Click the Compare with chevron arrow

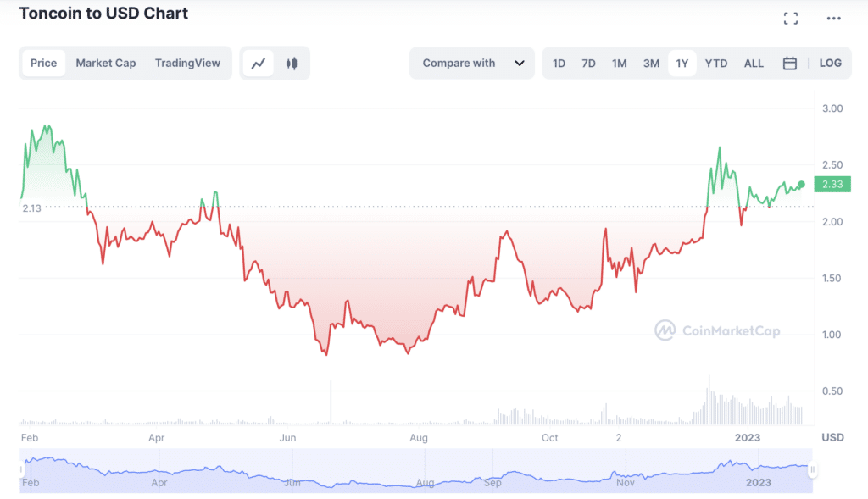click(x=520, y=63)
